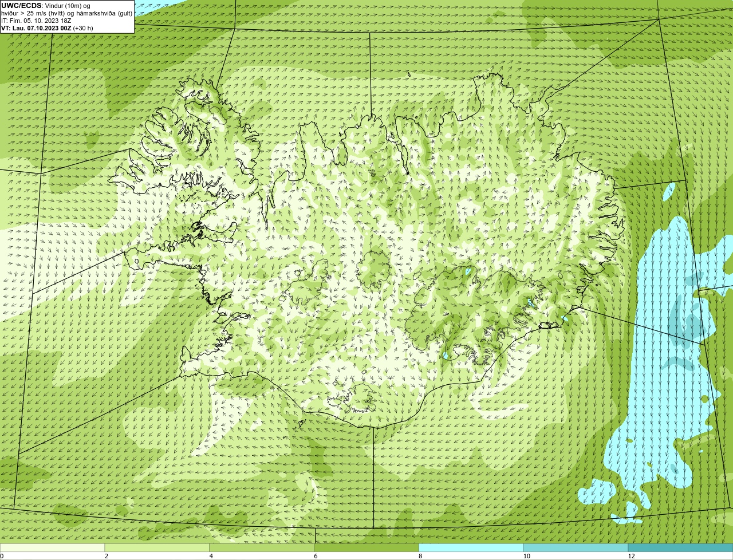The width and height of the screenshot is (733, 560).
Task: Click the legend scale label '10'
Action: coord(526,556)
